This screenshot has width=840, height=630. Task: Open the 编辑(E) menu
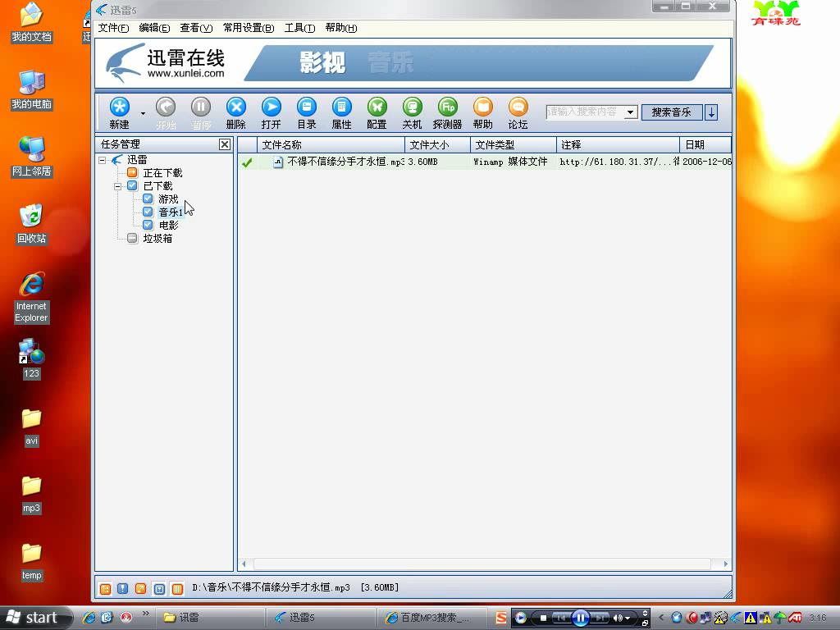(154, 28)
